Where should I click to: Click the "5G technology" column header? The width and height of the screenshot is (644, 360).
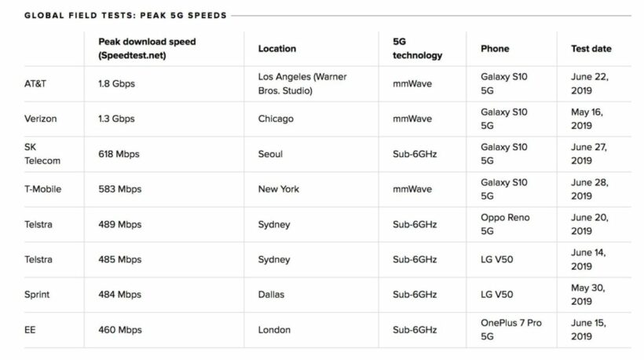click(x=417, y=48)
